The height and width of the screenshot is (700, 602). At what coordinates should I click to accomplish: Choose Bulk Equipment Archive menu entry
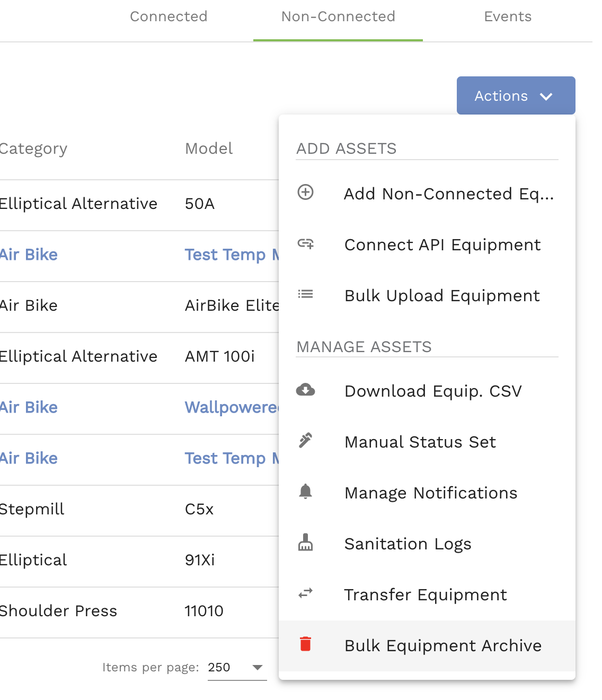coord(442,645)
